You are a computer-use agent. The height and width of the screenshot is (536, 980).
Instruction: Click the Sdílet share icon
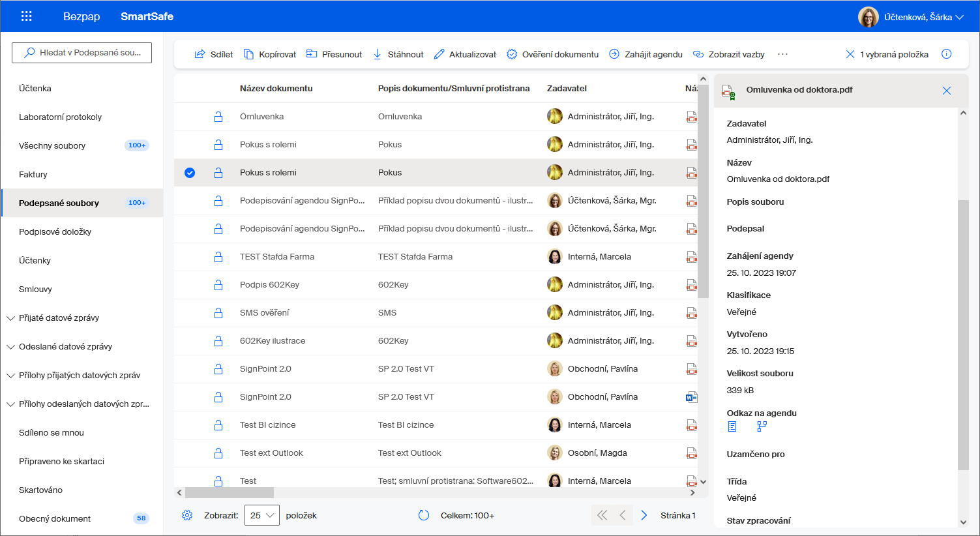200,54
